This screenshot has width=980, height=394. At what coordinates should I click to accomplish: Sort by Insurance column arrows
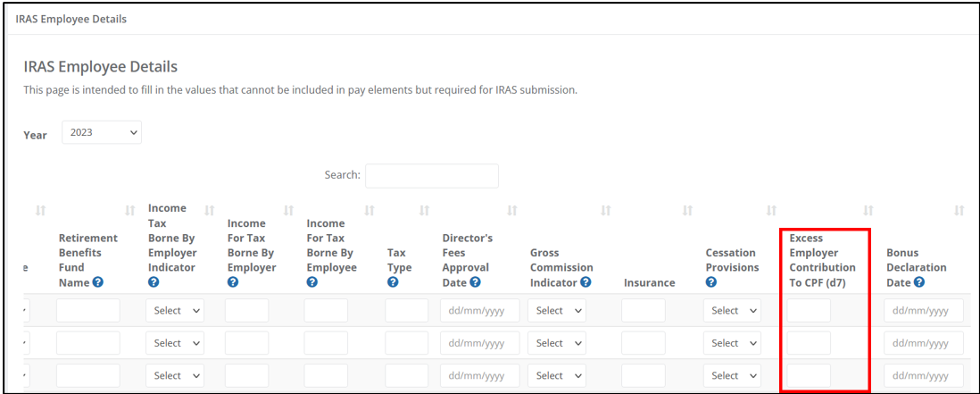click(x=687, y=212)
